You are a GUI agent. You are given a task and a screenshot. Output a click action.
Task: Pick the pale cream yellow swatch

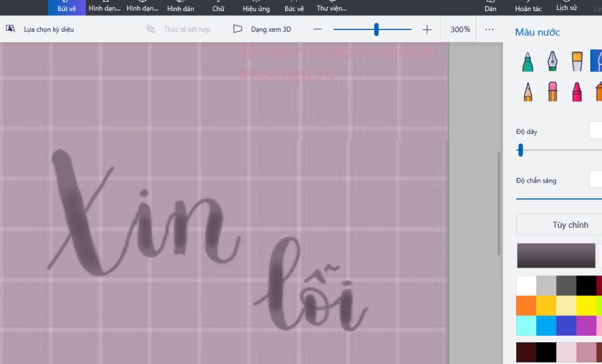566,306
